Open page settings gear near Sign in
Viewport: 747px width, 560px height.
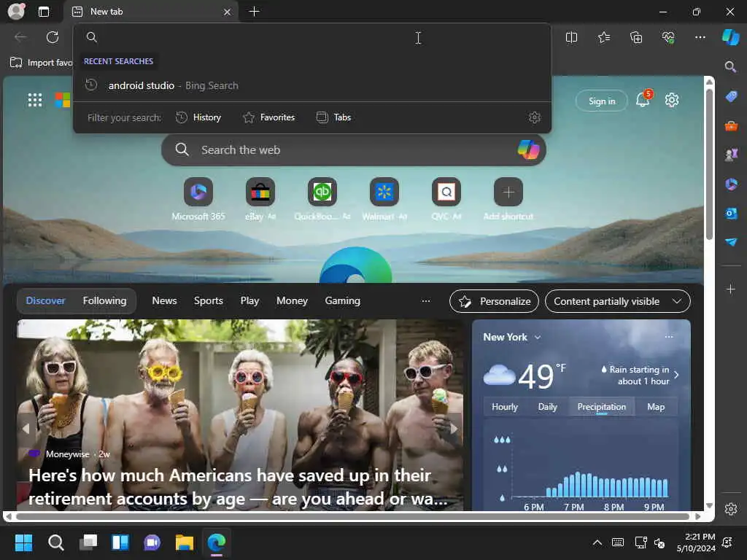[x=672, y=100]
